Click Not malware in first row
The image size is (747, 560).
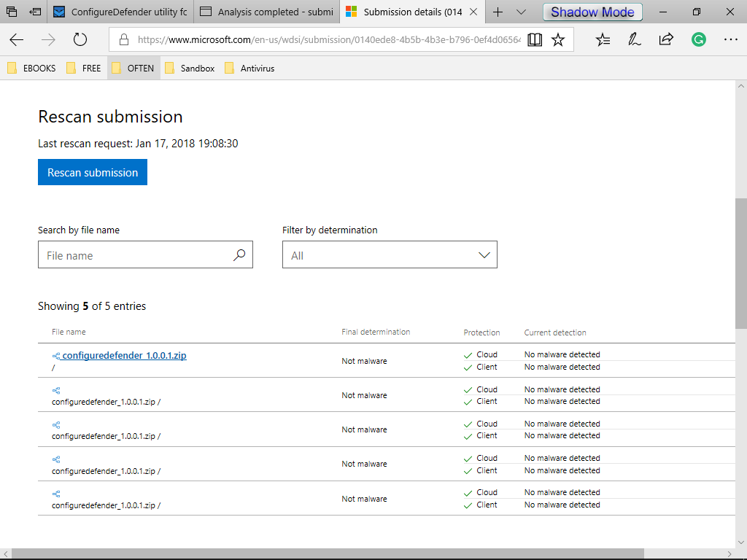[x=365, y=361]
